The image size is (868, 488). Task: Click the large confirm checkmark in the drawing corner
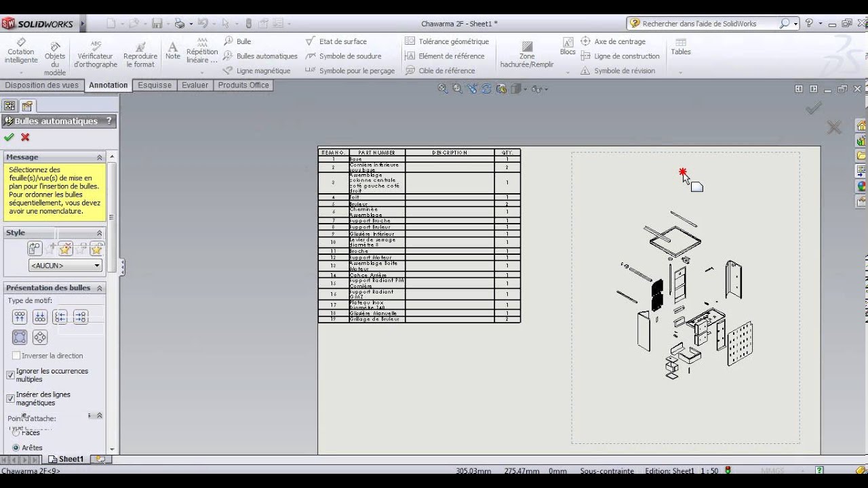(814, 107)
